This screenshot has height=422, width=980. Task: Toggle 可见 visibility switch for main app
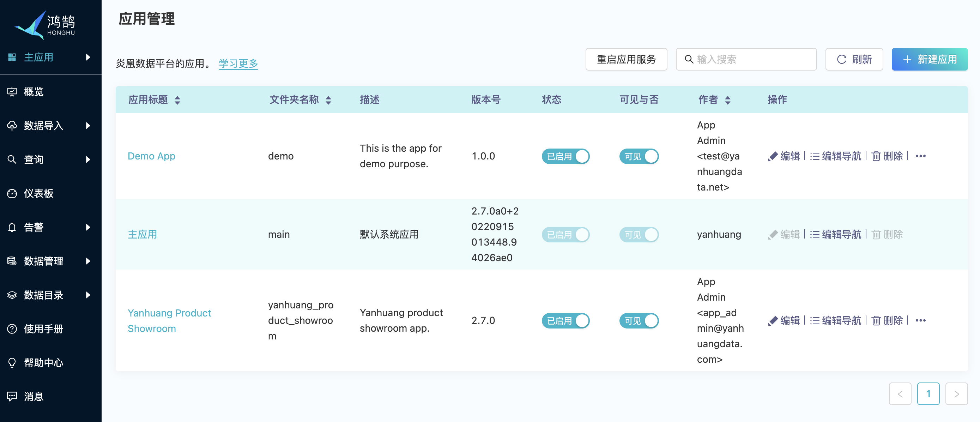(x=639, y=234)
